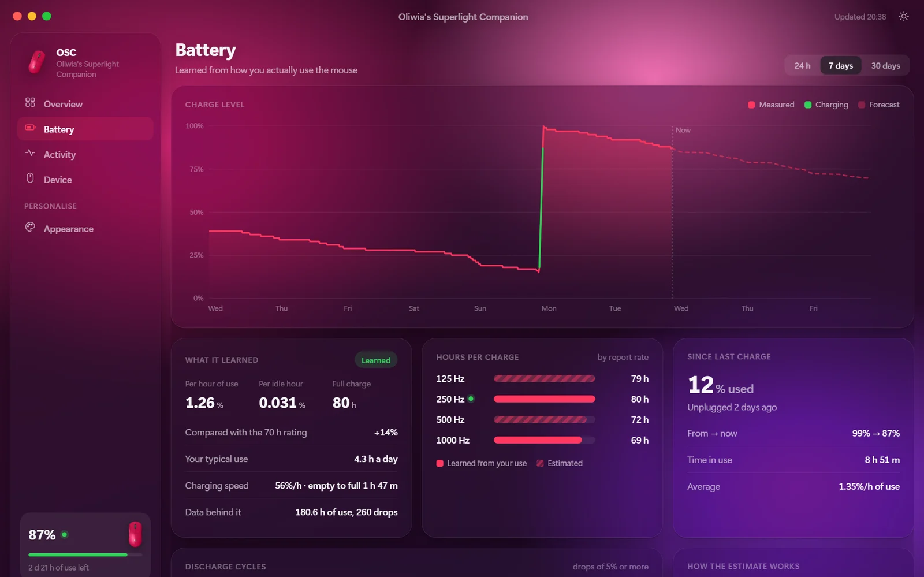
Task: Open the Overview page
Action: pos(85,104)
